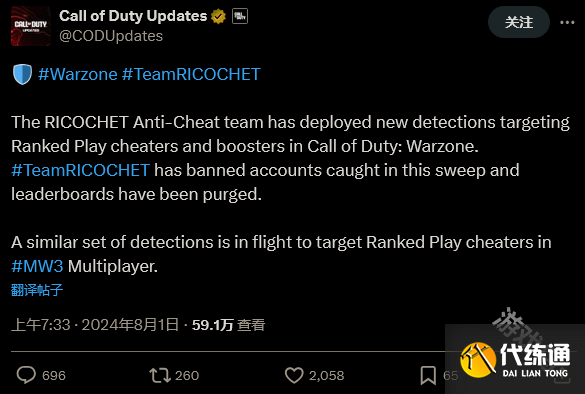Like the post with the heart icon
The height and width of the screenshot is (394, 585).
294,375
